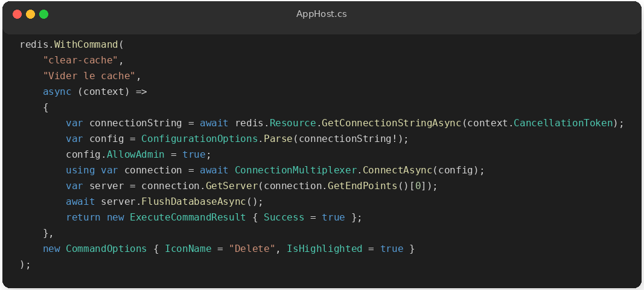The image size is (644, 290).
Task: Click the green maximize window button
Action: click(x=43, y=14)
